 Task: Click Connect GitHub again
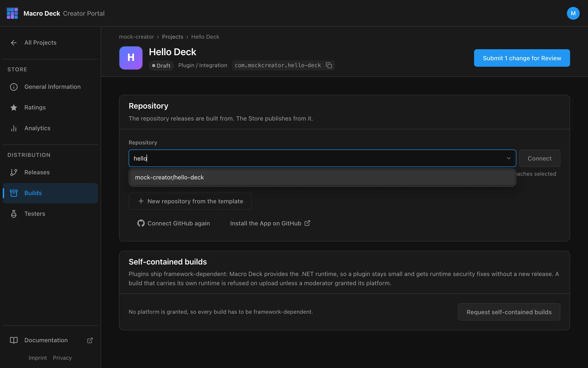click(x=173, y=223)
